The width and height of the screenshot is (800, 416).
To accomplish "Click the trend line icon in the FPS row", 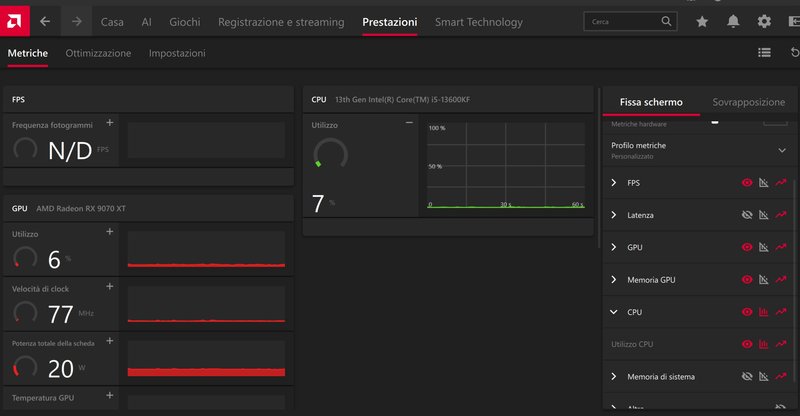I will (x=781, y=183).
